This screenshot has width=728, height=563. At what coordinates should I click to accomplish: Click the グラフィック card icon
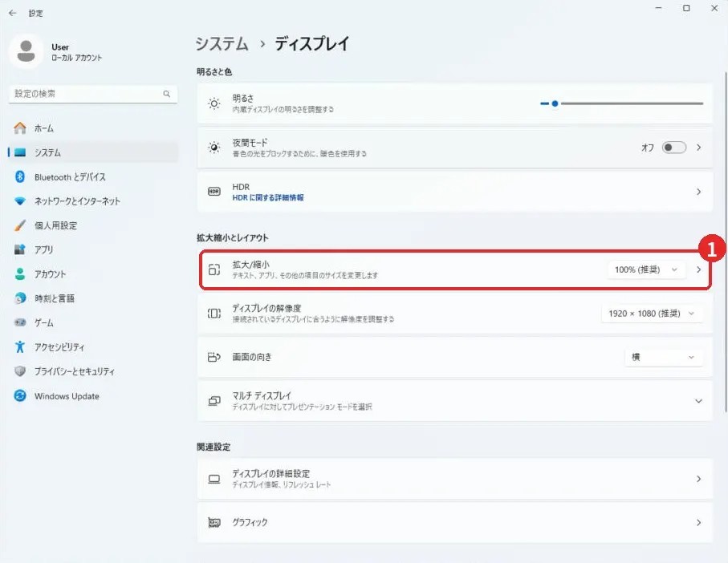pos(214,523)
